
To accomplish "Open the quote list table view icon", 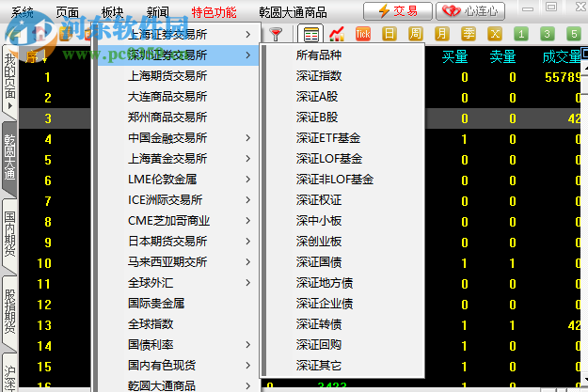I will (x=310, y=34).
